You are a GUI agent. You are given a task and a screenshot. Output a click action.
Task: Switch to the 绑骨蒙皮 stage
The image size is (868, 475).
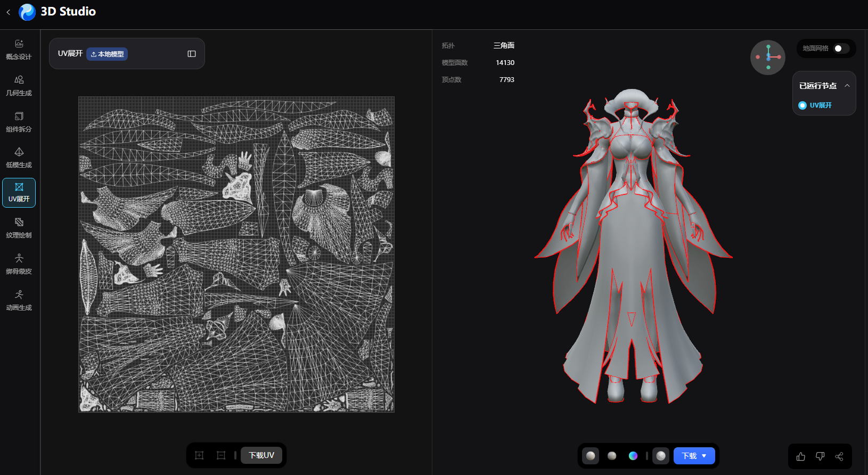point(19,264)
